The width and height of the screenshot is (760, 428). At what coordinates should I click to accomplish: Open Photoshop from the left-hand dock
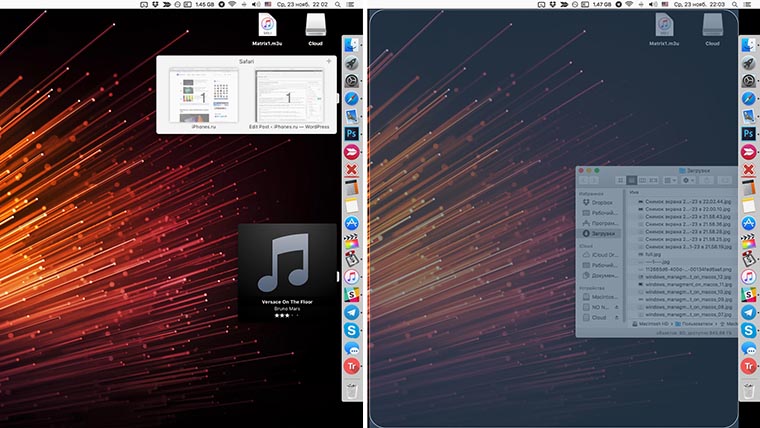pos(352,133)
